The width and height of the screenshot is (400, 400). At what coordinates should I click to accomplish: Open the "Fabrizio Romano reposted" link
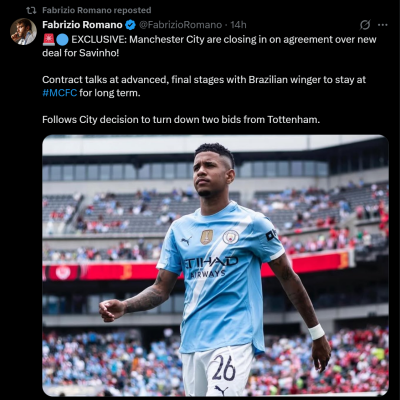pyautogui.click(x=97, y=10)
